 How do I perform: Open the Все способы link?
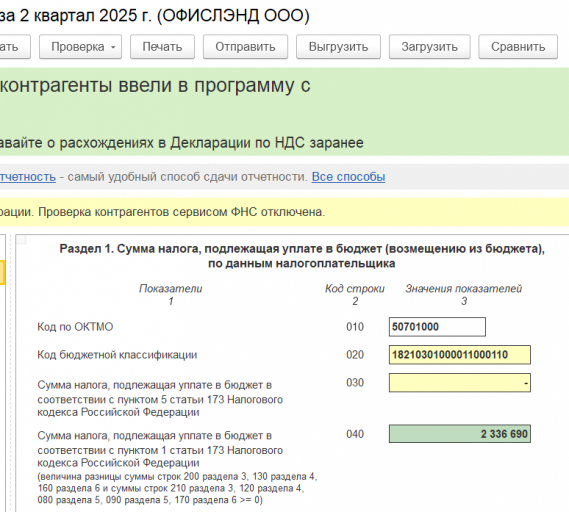coord(348,177)
